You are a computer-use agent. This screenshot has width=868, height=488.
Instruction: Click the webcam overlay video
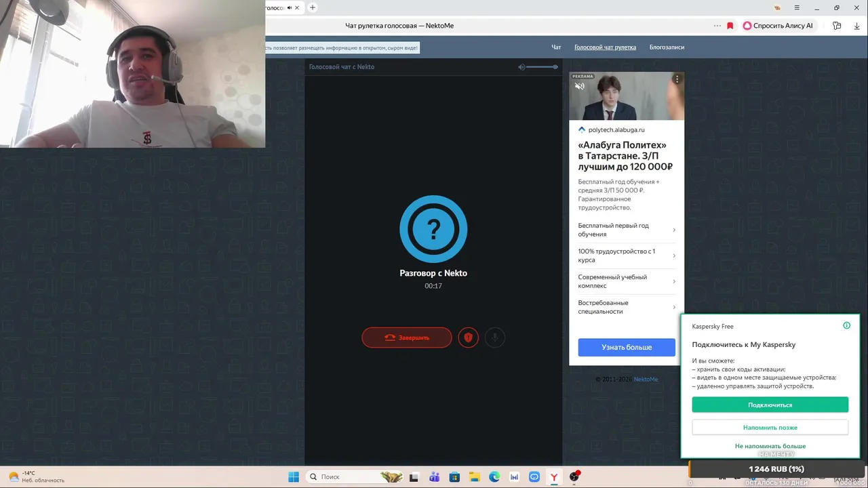tap(132, 73)
